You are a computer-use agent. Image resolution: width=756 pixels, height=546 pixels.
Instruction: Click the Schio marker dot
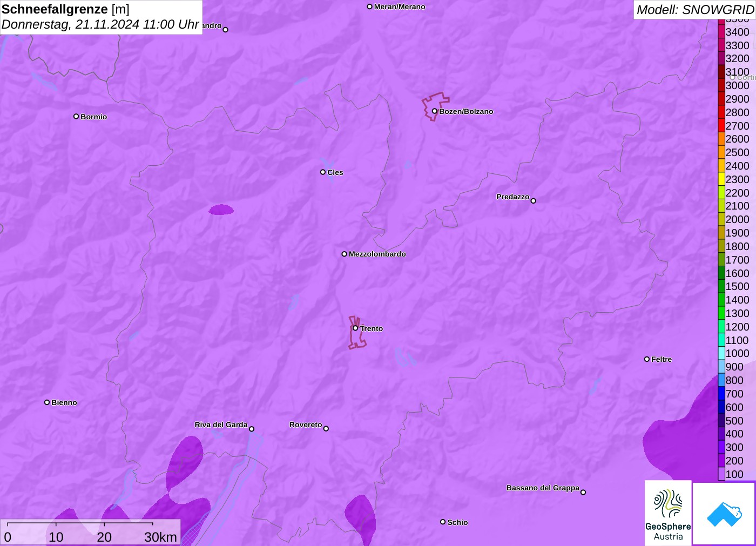tap(443, 522)
